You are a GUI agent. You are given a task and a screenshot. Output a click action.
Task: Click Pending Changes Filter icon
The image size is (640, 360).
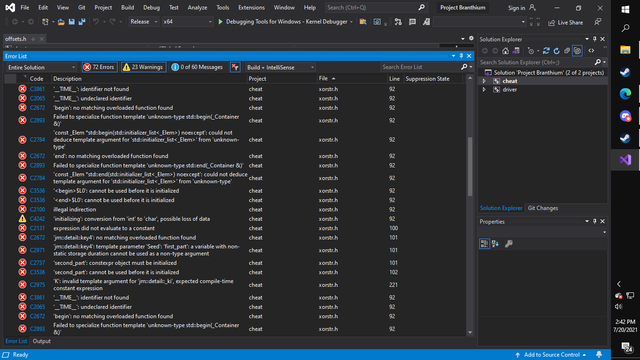click(x=531, y=51)
